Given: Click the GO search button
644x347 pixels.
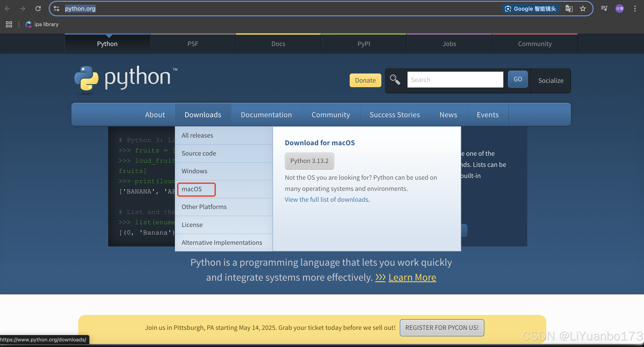Looking at the screenshot, I should click(518, 79).
